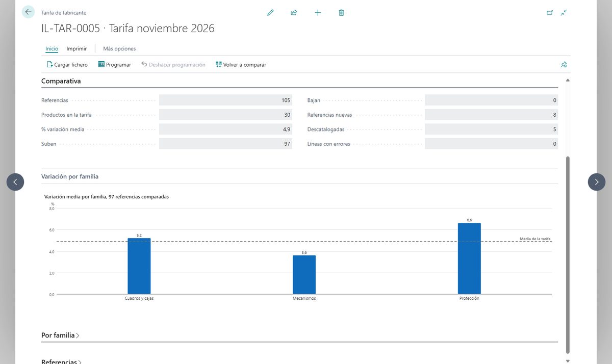Open the Imprimir tab
This screenshot has height=364, width=612.
pos(76,49)
